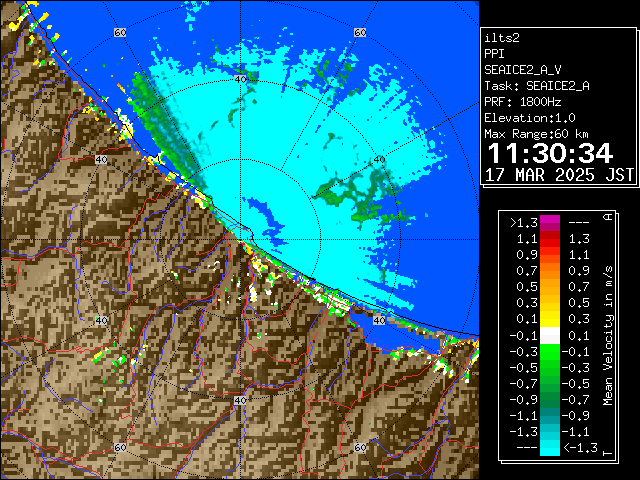This screenshot has height=480, width=640.
Task: Click the "40" label west-northwest on land
Action: point(101,160)
